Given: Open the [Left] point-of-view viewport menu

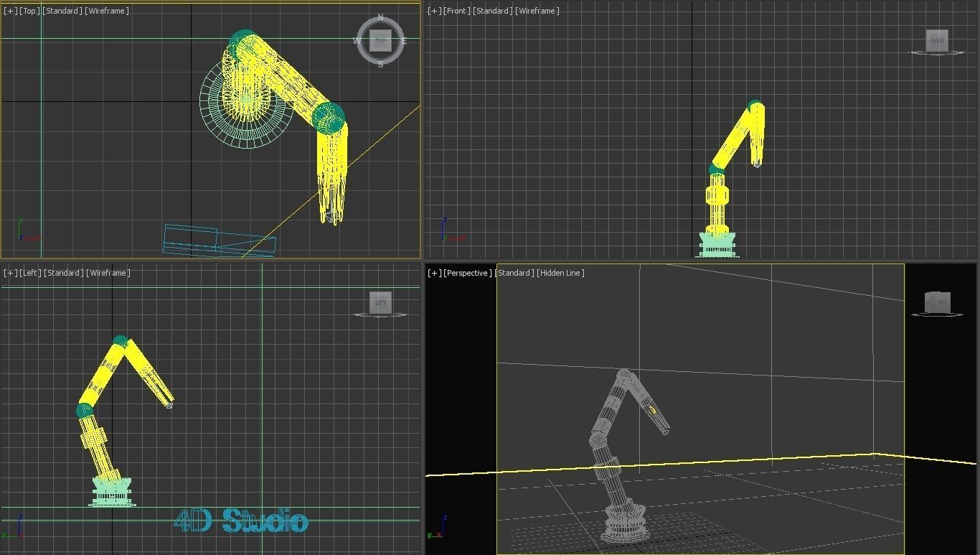Looking at the screenshot, I should pos(30,273).
